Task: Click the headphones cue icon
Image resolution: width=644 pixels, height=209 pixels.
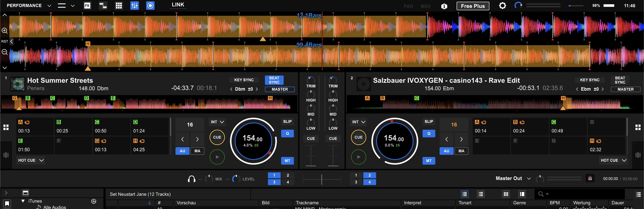Action: 191,179
